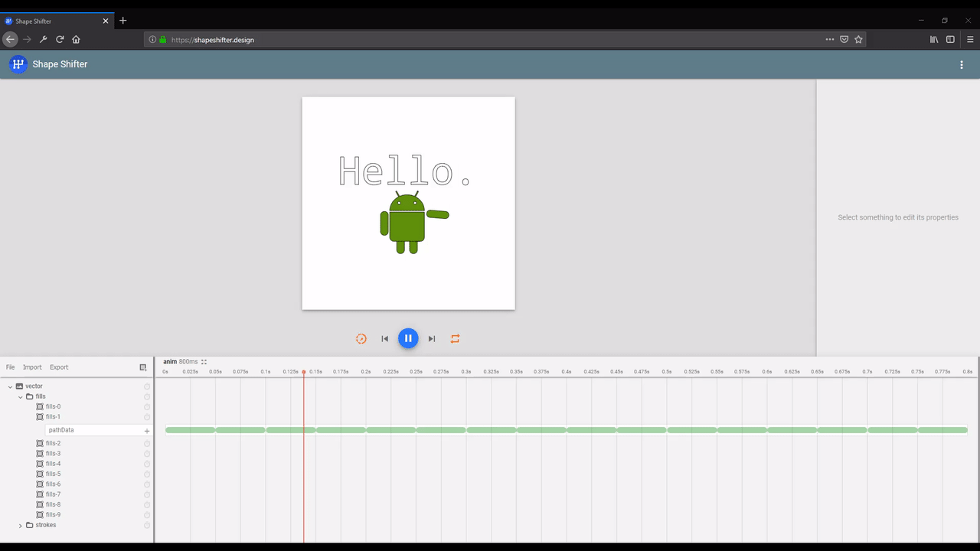Select the last green block ending at 0.8s
This screenshot has width=980, height=551.
point(942,430)
